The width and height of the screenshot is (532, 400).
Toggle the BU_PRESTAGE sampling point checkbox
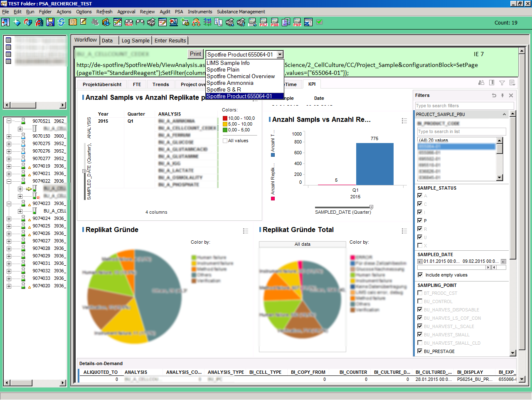[420, 351]
